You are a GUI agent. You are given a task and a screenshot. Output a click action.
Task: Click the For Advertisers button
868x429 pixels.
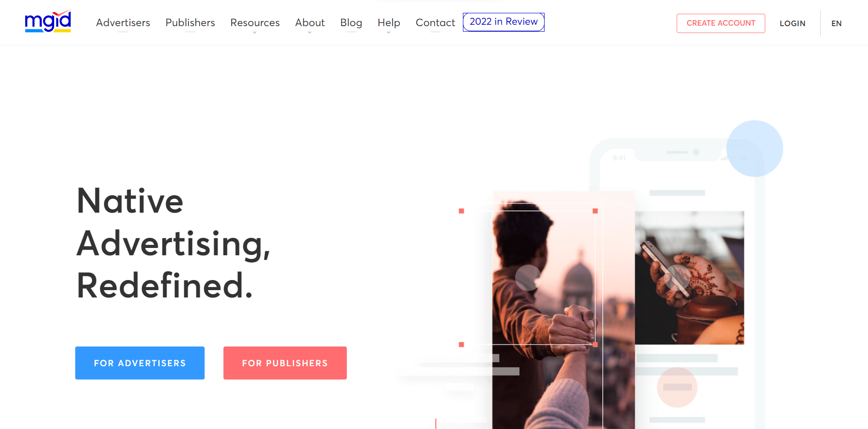coord(140,363)
